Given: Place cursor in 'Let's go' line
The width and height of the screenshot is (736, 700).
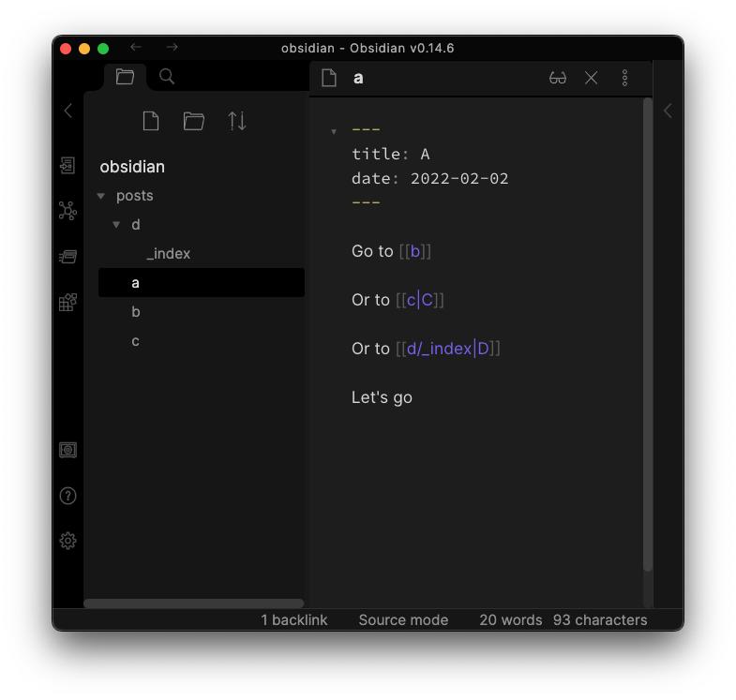Looking at the screenshot, I should [382, 398].
